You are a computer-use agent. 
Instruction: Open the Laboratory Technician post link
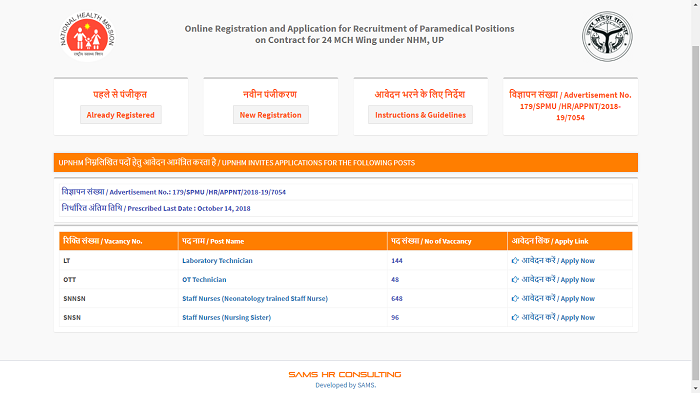tap(217, 260)
